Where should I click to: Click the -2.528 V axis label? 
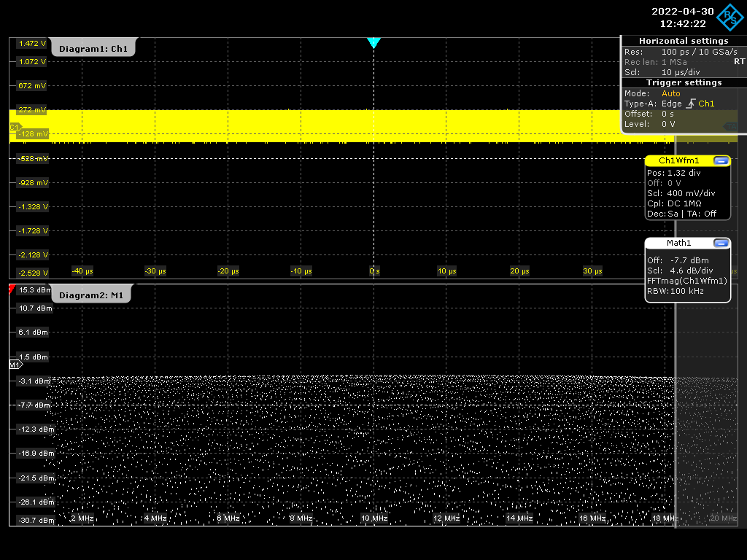point(33,273)
